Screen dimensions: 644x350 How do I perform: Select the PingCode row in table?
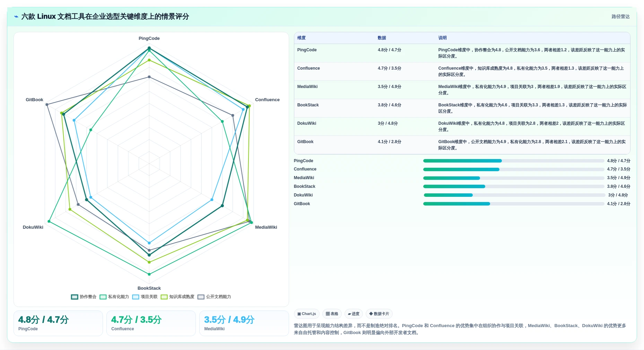pos(462,53)
